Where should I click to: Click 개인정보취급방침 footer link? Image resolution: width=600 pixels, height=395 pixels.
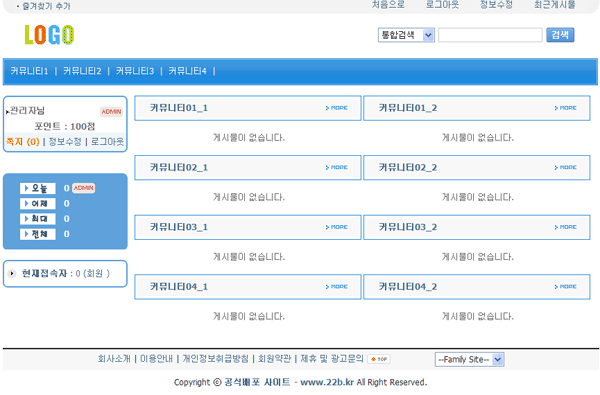click(215, 359)
